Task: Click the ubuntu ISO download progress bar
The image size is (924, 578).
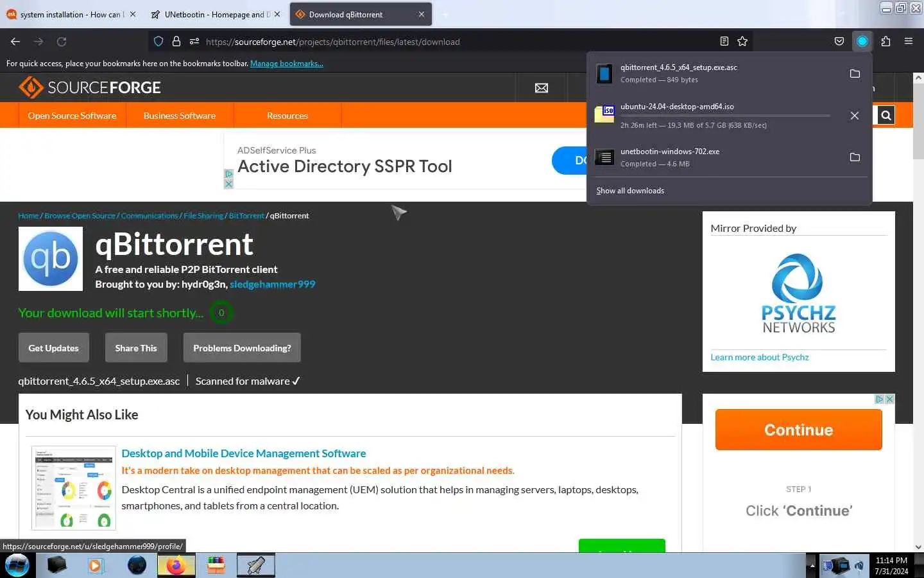Action: tap(725, 116)
